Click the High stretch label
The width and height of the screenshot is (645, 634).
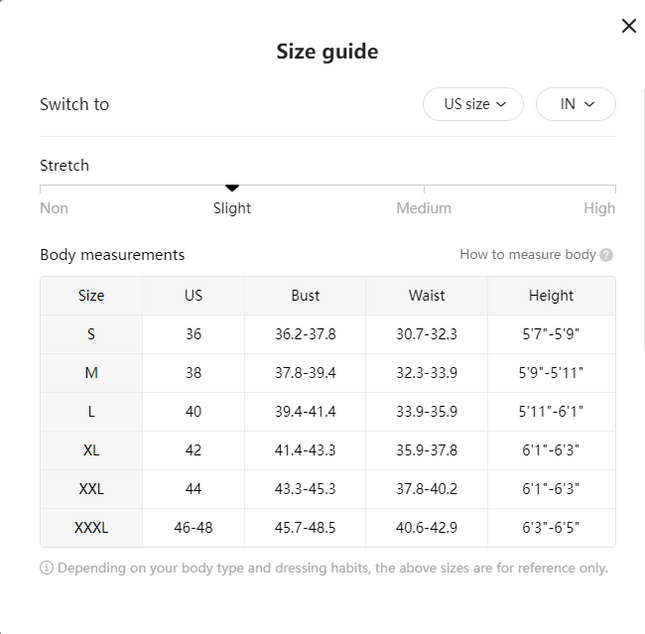pos(599,208)
